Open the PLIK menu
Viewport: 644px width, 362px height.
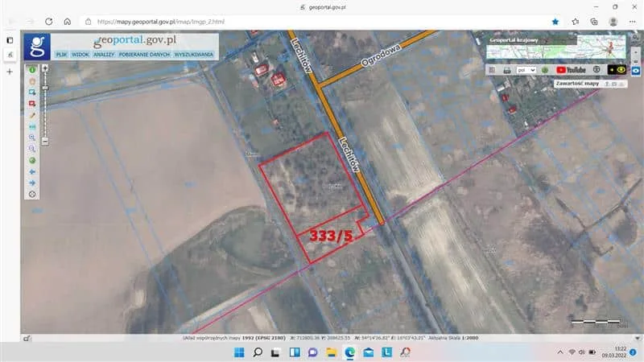[x=61, y=54]
